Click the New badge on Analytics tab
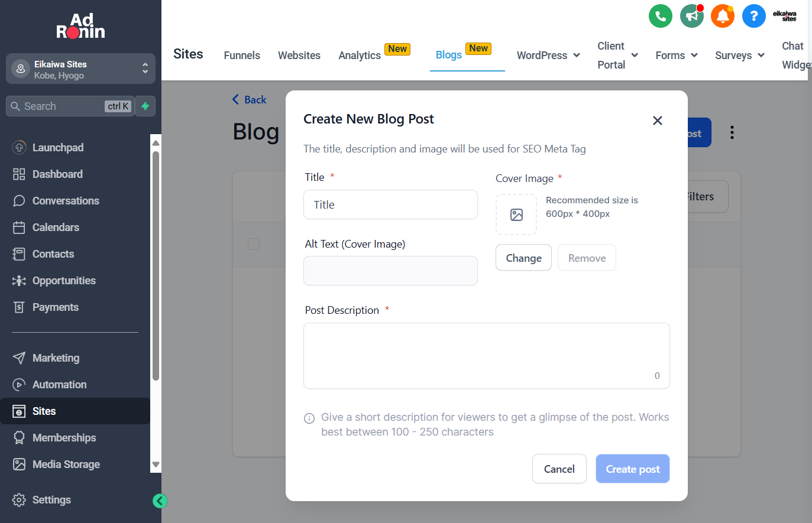The height and width of the screenshot is (523, 812). point(397,49)
